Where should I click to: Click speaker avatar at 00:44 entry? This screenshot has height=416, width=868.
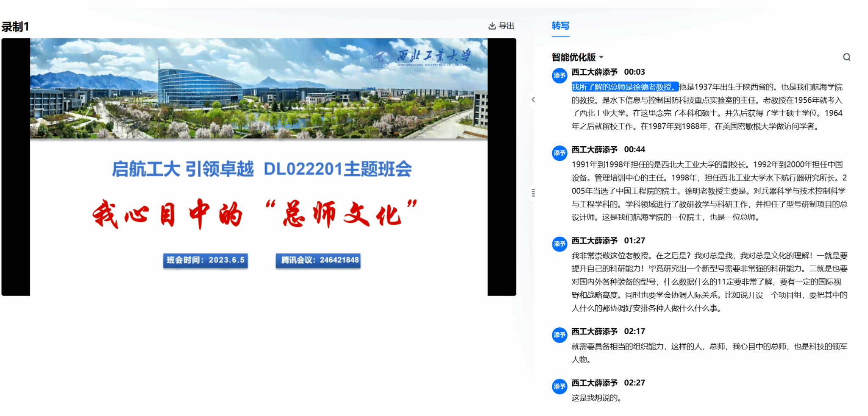(559, 153)
